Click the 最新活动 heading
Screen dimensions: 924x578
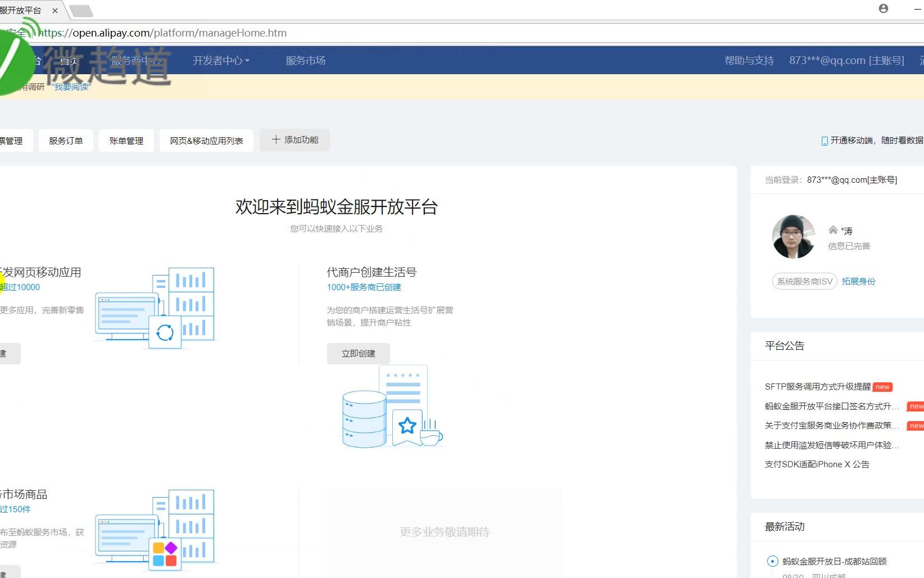pos(785,527)
